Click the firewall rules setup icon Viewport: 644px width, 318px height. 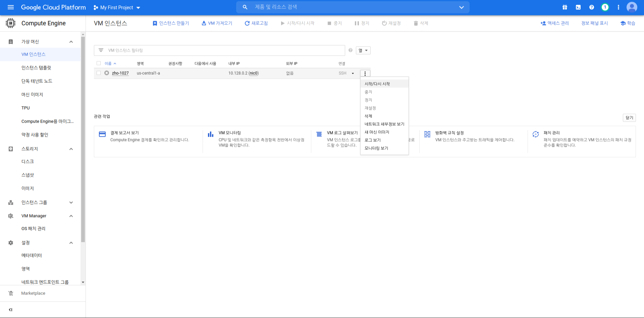pos(427,134)
